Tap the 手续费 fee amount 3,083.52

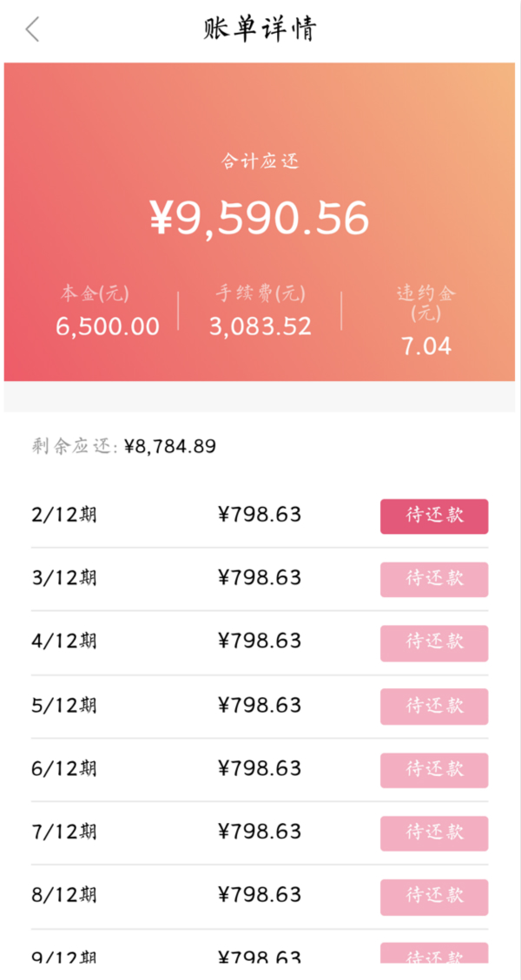pyautogui.click(x=260, y=327)
